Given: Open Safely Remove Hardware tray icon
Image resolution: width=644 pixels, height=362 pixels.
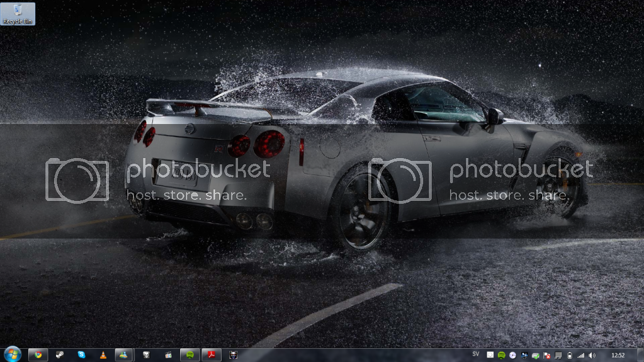Looking at the screenshot, I should 536,355.
